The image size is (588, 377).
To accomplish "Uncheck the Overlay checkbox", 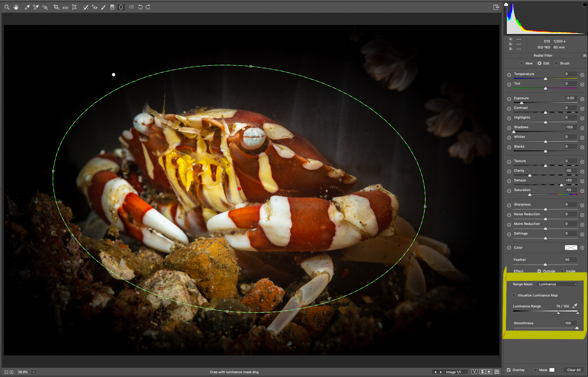I will (508, 370).
